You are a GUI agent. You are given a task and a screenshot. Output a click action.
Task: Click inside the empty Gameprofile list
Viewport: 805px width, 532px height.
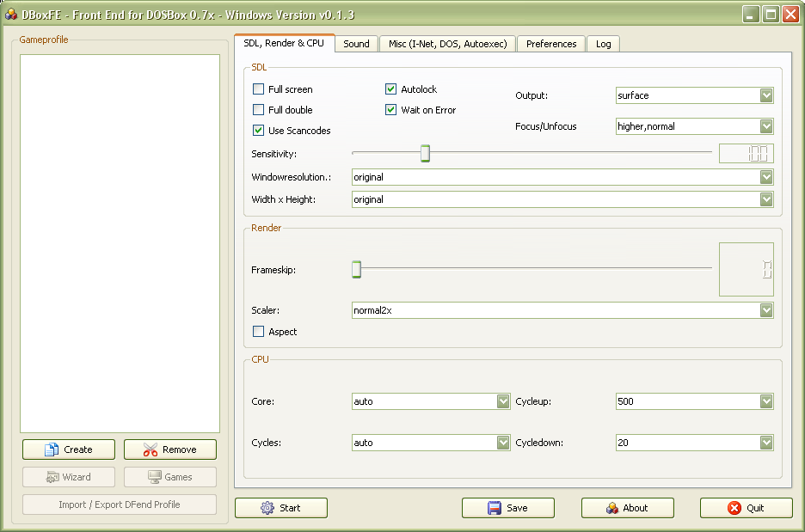[x=120, y=244]
